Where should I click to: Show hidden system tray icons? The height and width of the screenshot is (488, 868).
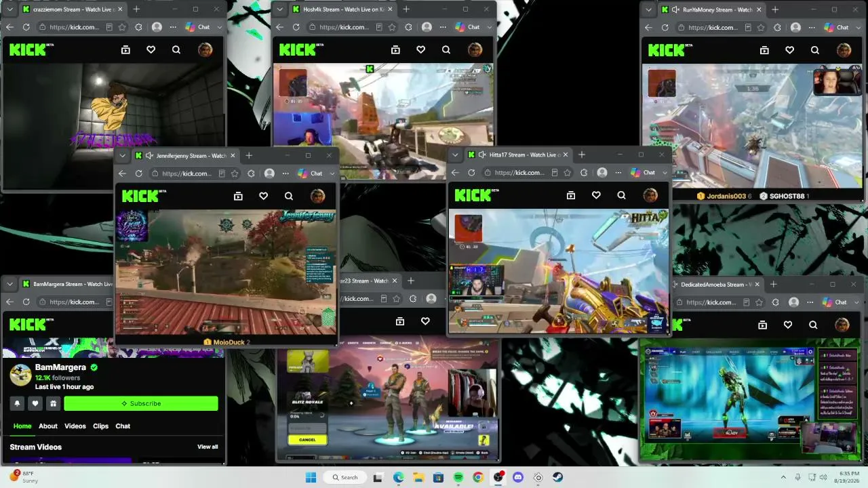(783, 477)
